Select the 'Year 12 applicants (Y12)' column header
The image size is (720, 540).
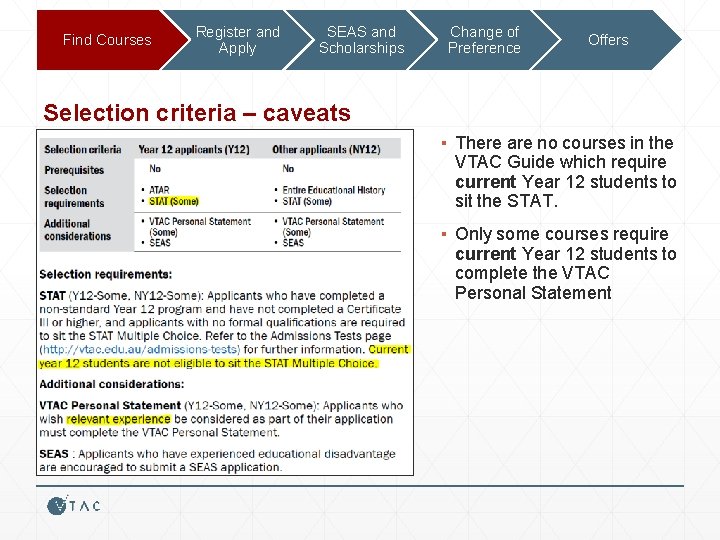coord(194,149)
